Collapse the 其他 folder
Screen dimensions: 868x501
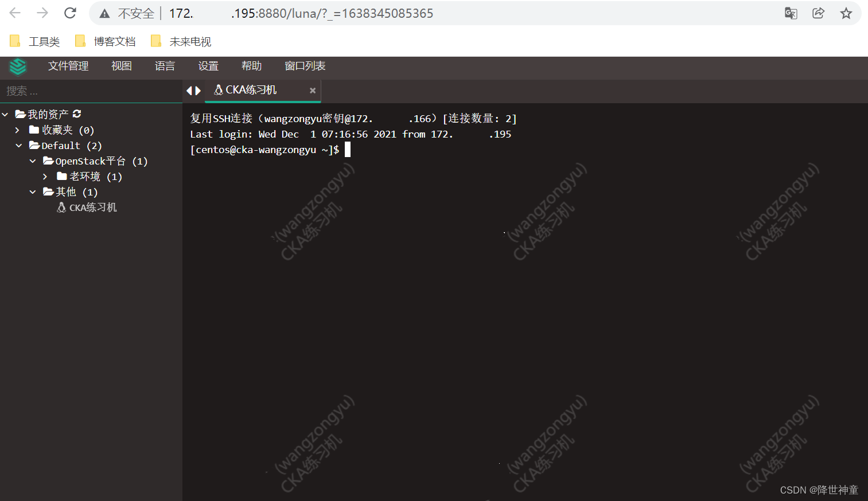pos(32,191)
